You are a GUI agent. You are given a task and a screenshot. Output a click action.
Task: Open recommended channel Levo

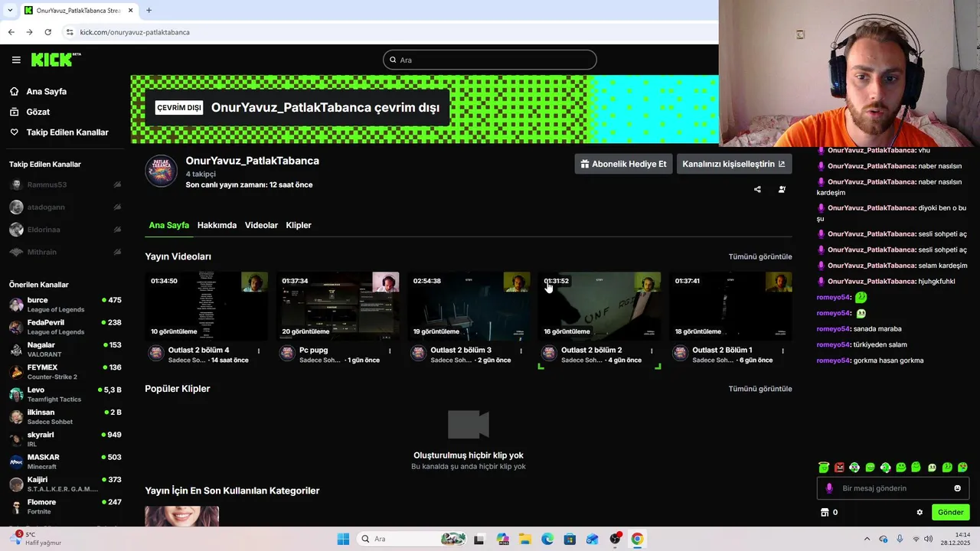(x=65, y=394)
